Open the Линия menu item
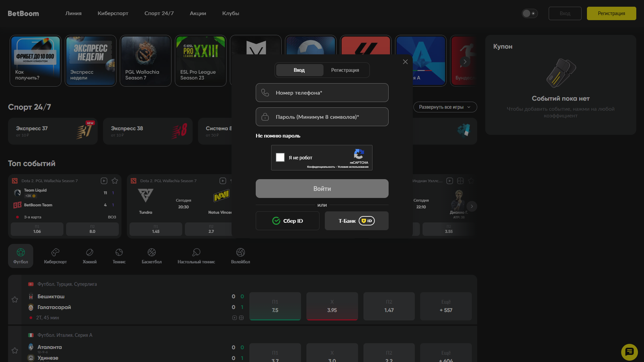 click(73, 13)
